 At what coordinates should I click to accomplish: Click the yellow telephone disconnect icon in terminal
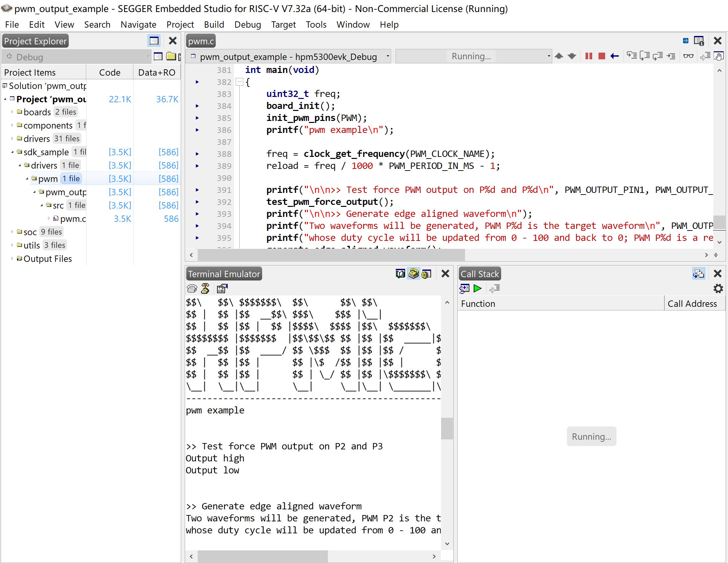(x=205, y=288)
